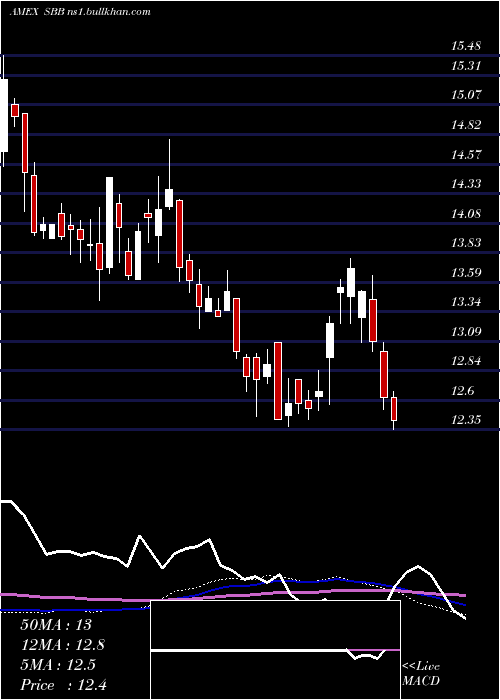
Task: Click the 50MA : 13 reading
Action: click(x=56, y=625)
